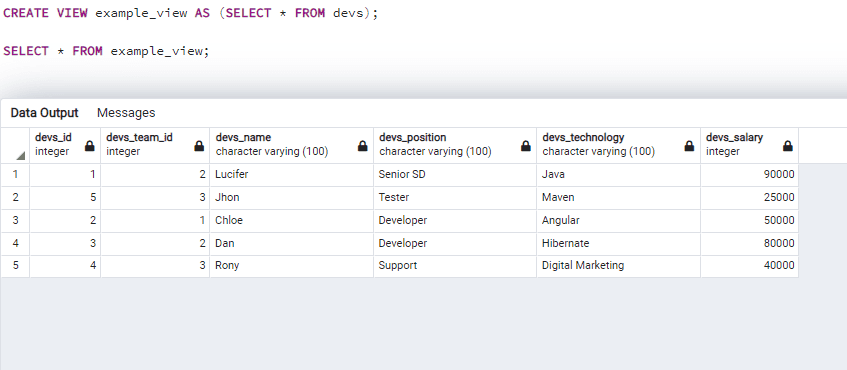Select row number 1 header
This screenshot has height=370, width=847.
[15, 175]
